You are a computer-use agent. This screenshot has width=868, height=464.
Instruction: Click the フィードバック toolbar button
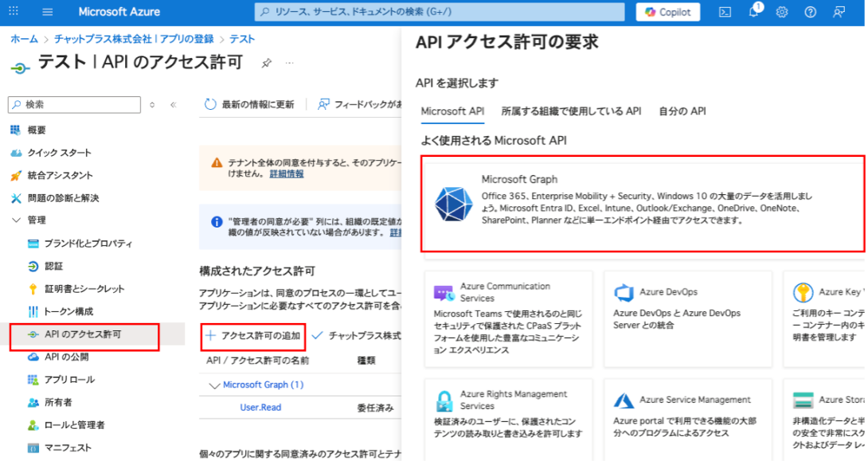(359, 104)
